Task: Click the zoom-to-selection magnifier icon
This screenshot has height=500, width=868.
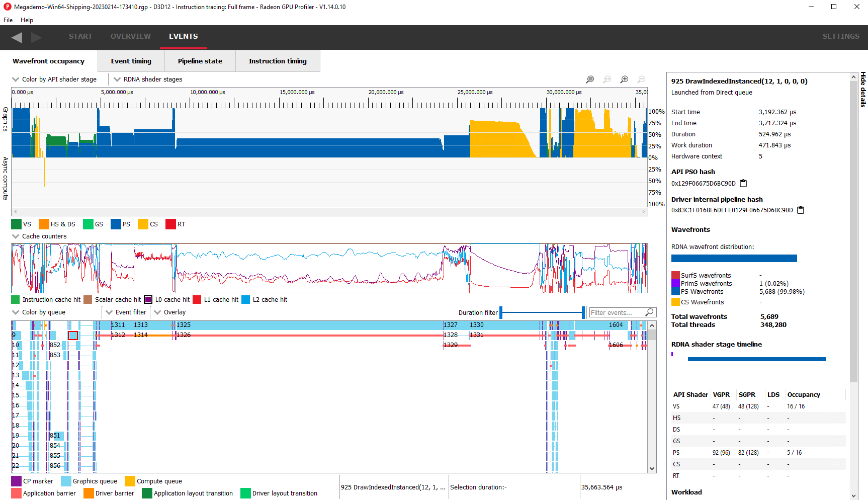Action: (x=590, y=79)
